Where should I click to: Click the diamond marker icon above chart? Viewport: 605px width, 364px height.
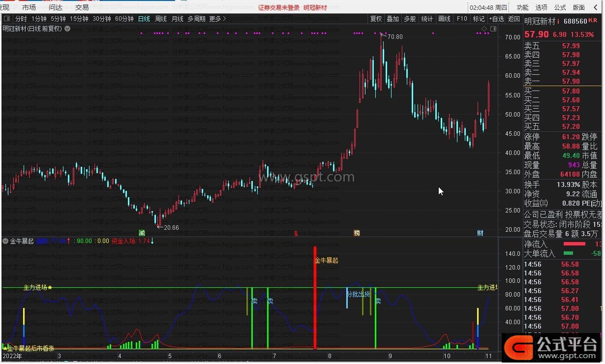pyautogui.click(x=484, y=29)
